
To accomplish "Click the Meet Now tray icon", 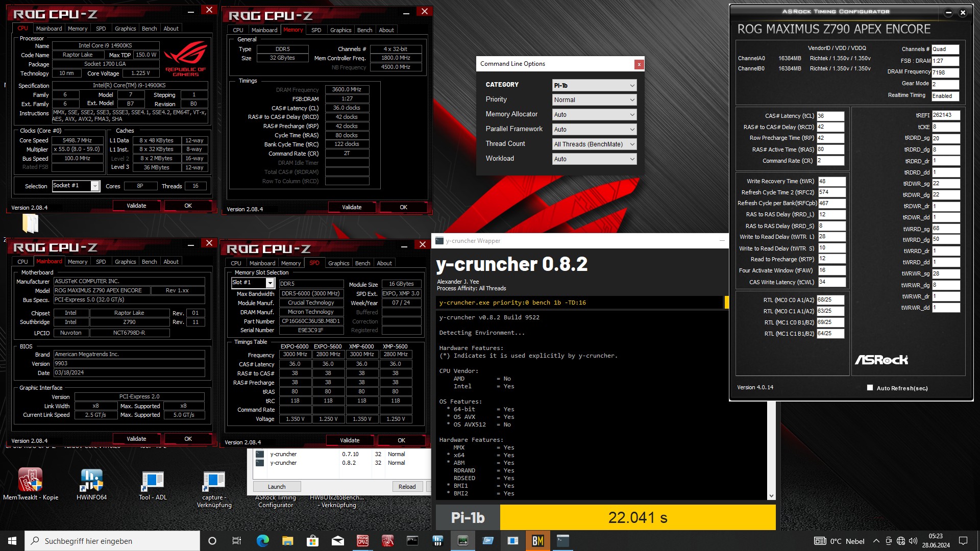I will (889, 541).
